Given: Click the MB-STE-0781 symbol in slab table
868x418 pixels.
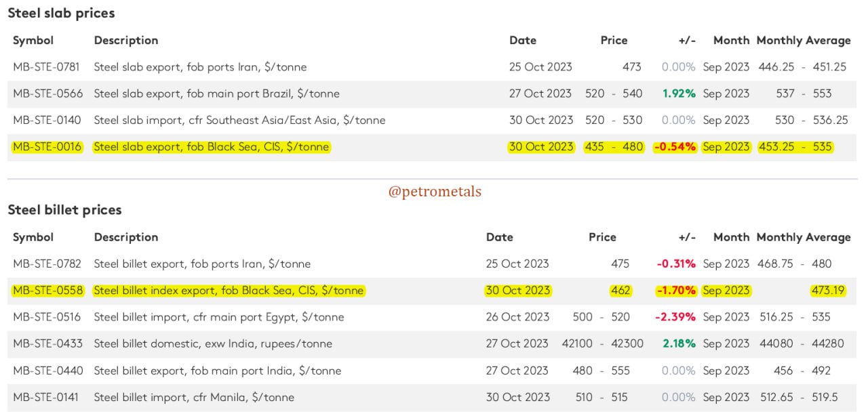Looking at the screenshot, I should click(x=46, y=67).
